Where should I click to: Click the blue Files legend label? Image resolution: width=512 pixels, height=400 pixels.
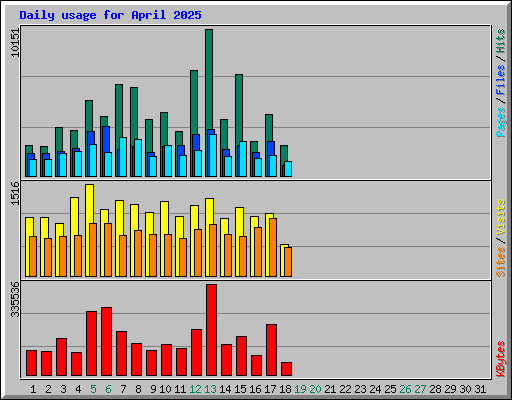(x=500, y=80)
